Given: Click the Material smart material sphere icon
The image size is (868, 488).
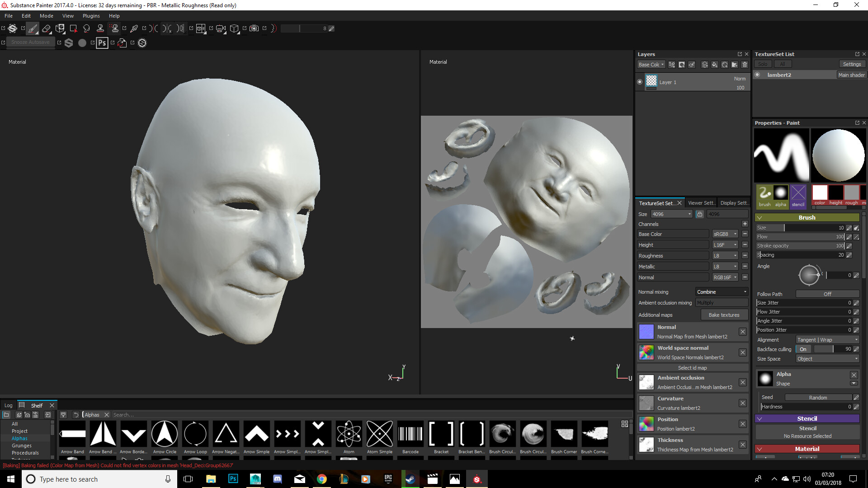Looking at the screenshot, I should click(x=82, y=42).
